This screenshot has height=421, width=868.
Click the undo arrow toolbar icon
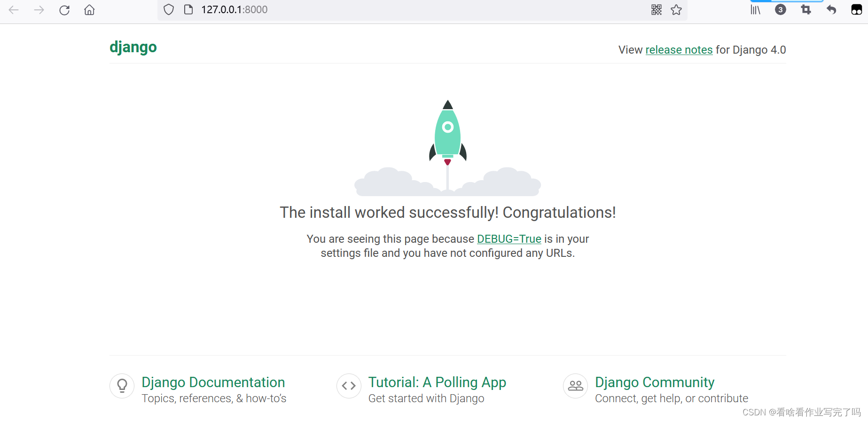831,9
